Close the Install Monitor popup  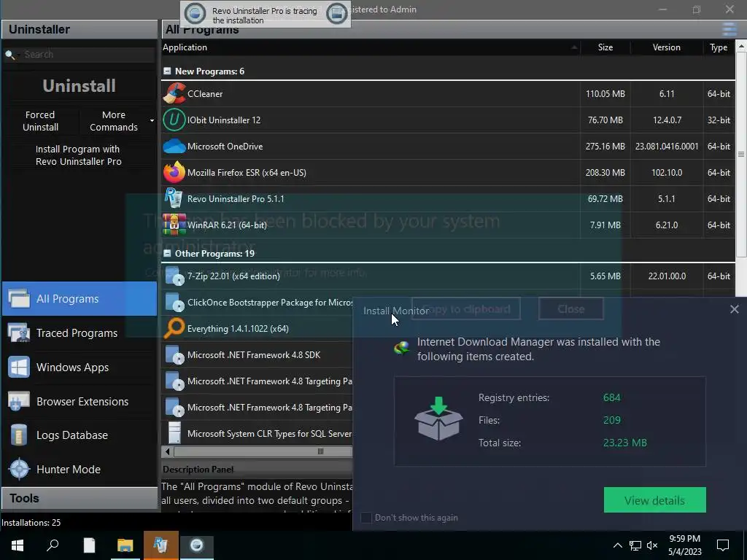734,309
